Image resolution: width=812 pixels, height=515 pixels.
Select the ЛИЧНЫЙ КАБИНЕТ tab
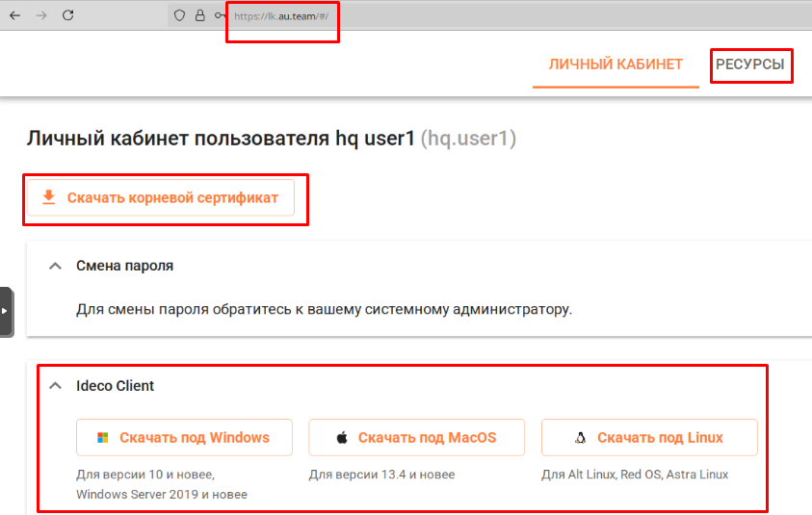(x=616, y=64)
